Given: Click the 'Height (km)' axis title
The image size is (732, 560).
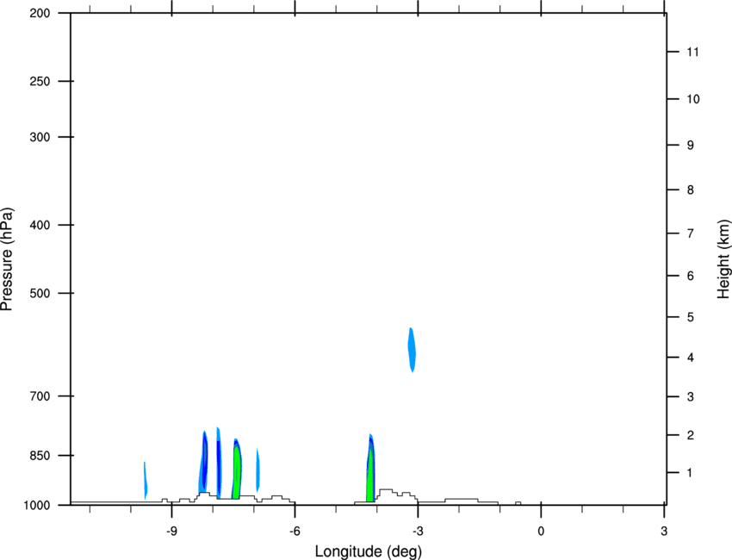Looking at the screenshot, I should pos(723,259).
